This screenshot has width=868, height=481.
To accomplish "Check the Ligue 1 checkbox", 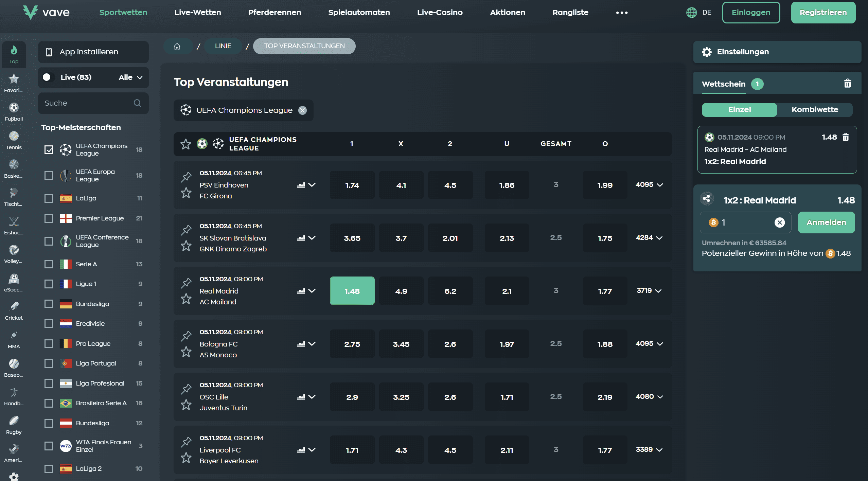I will pos(49,284).
